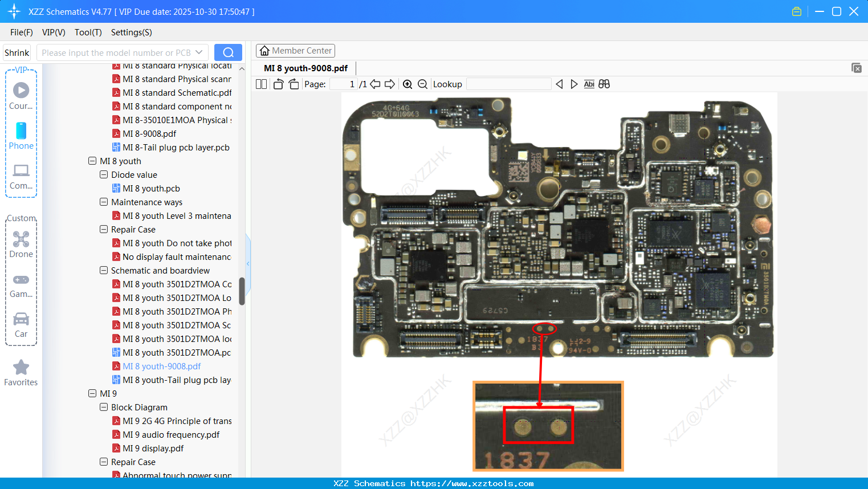Open the Settings(S) menu
Image resolution: width=868 pixels, height=489 pixels.
pyautogui.click(x=132, y=32)
